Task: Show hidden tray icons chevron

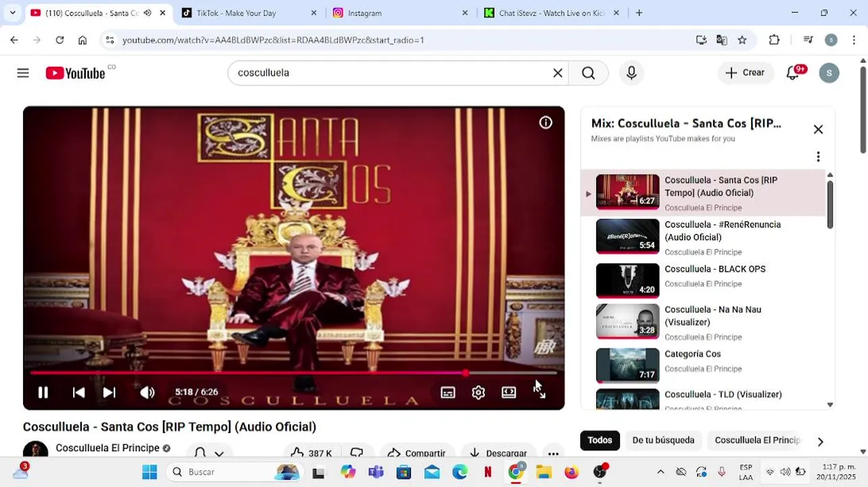Action: 660,471
